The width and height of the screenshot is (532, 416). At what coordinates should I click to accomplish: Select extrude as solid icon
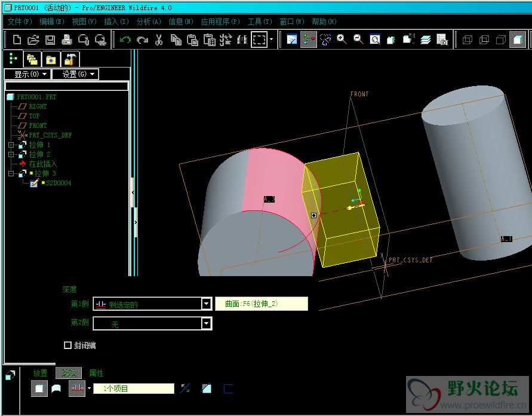coord(39,388)
